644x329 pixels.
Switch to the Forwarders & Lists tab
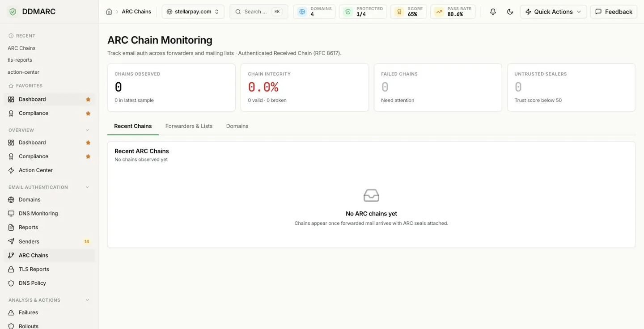coord(189,126)
